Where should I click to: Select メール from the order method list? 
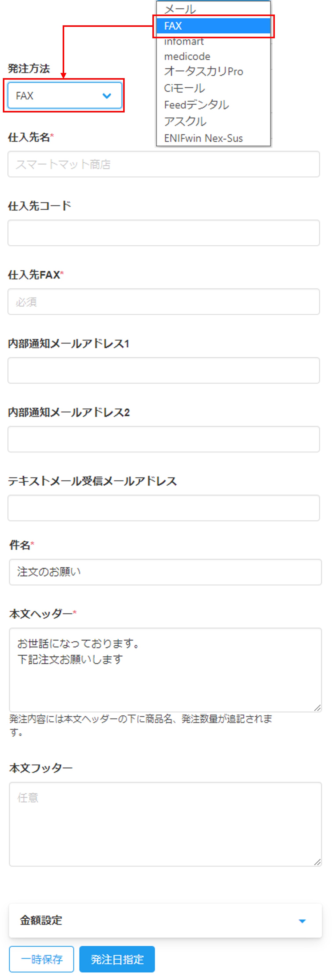coord(213,9)
